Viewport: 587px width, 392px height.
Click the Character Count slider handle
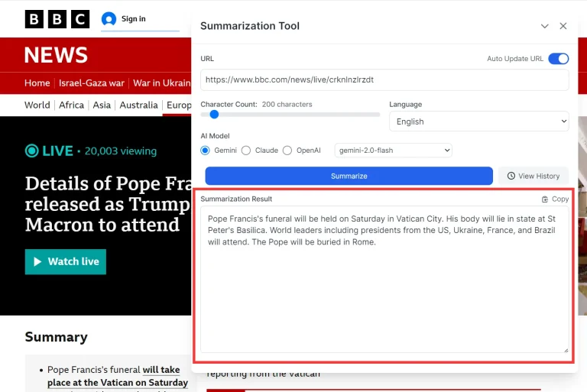click(x=214, y=115)
